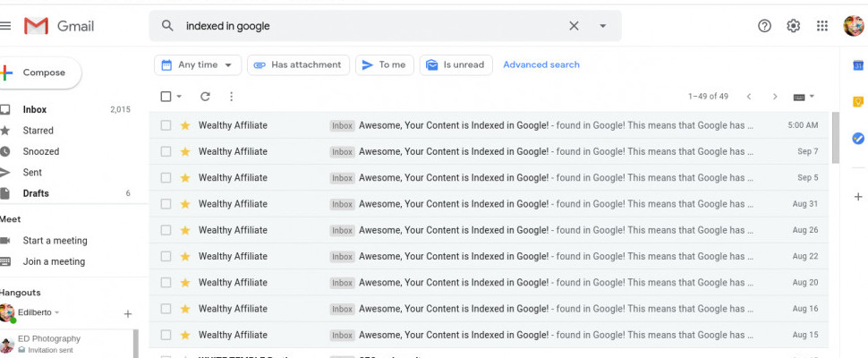
Task: Show search options dropdown arrow
Action: pyautogui.click(x=603, y=25)
